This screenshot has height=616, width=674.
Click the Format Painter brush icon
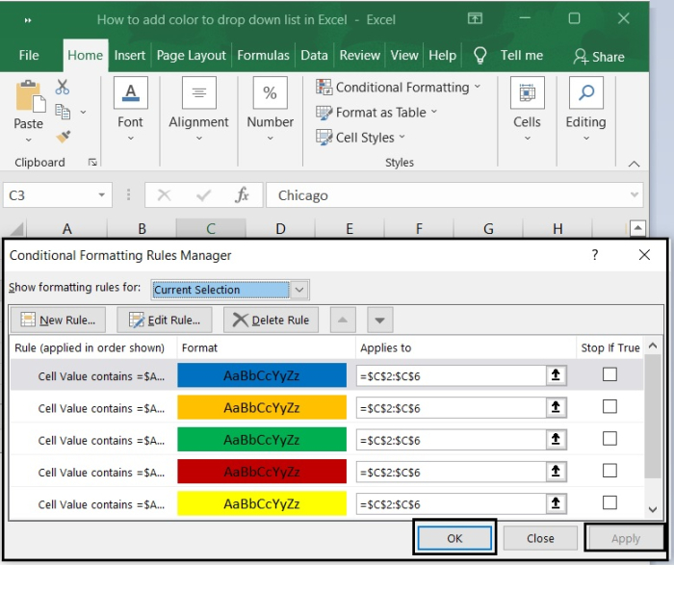(64, 137)
